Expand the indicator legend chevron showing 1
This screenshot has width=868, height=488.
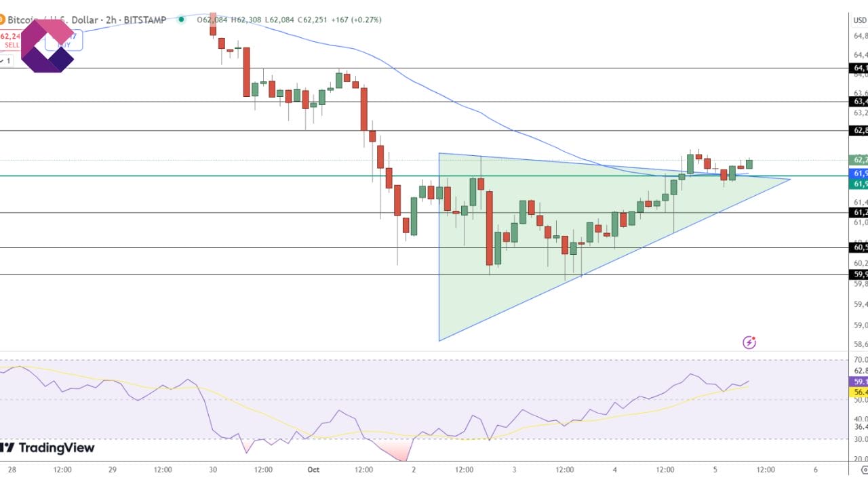coord(6,61)
